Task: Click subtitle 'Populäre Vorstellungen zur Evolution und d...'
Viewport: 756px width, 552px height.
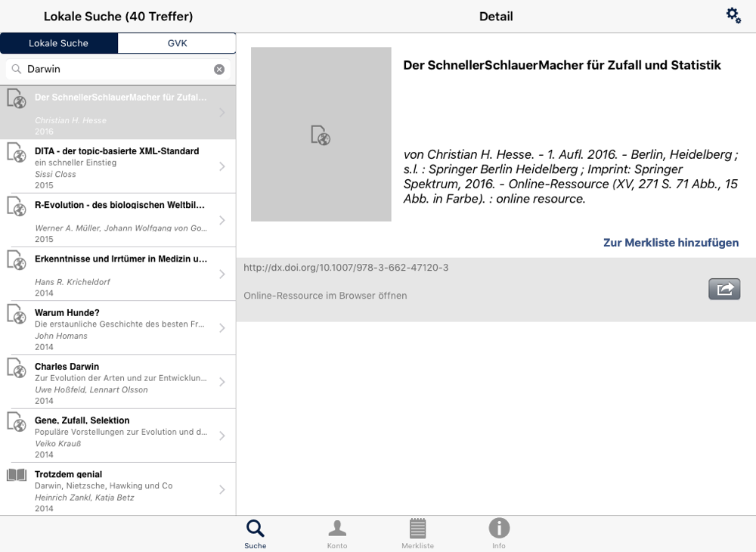Action: coord(121,432)
